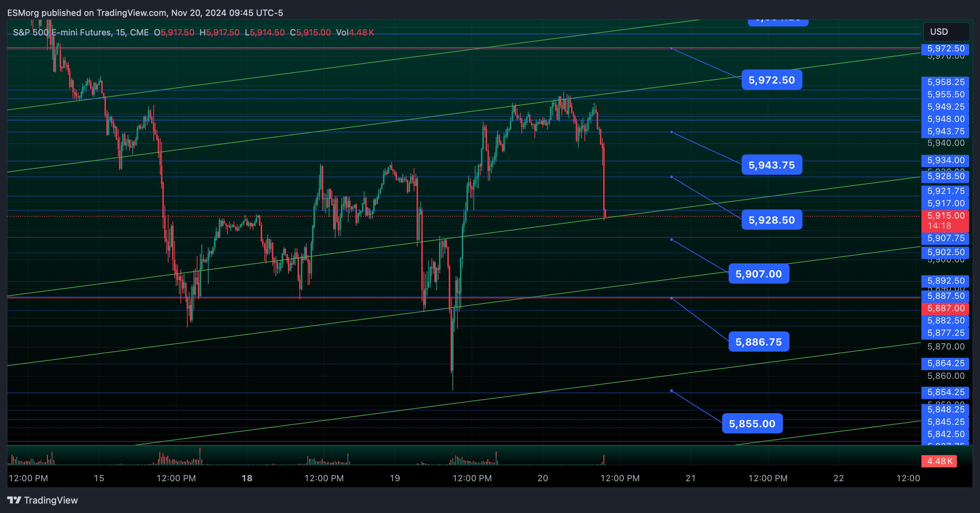Click the TradingView logo icon
980x513 pixels.
(x=14, y=500)
